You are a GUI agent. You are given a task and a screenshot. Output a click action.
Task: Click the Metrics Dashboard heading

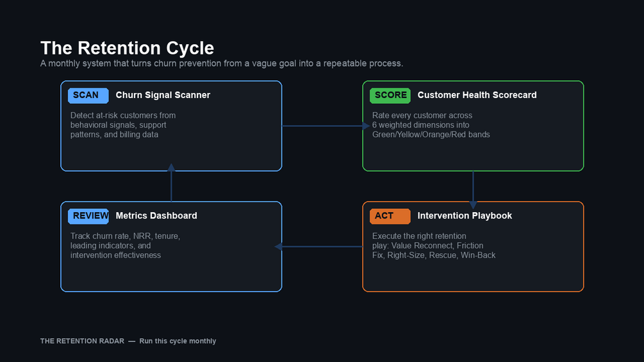(x=156, y=216)
